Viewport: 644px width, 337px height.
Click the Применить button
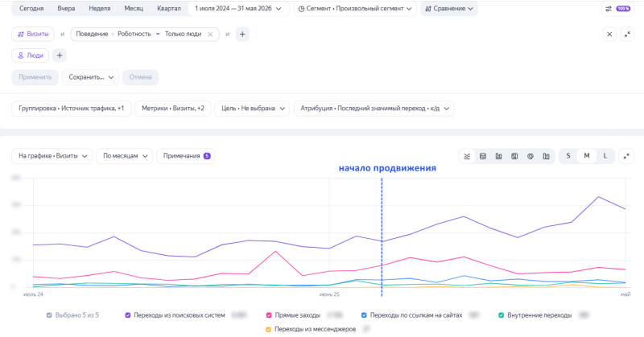point(35,77)
